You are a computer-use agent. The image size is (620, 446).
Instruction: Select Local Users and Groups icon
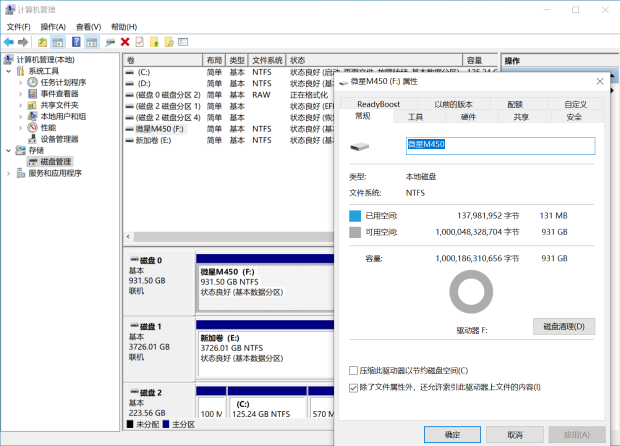(32, 116)
